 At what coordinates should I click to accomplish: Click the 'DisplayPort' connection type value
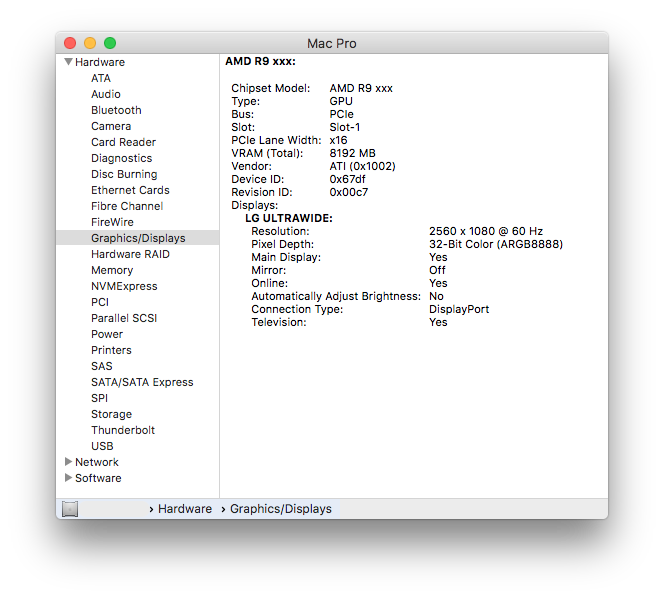pyautogui.click(x=459, y=309)
